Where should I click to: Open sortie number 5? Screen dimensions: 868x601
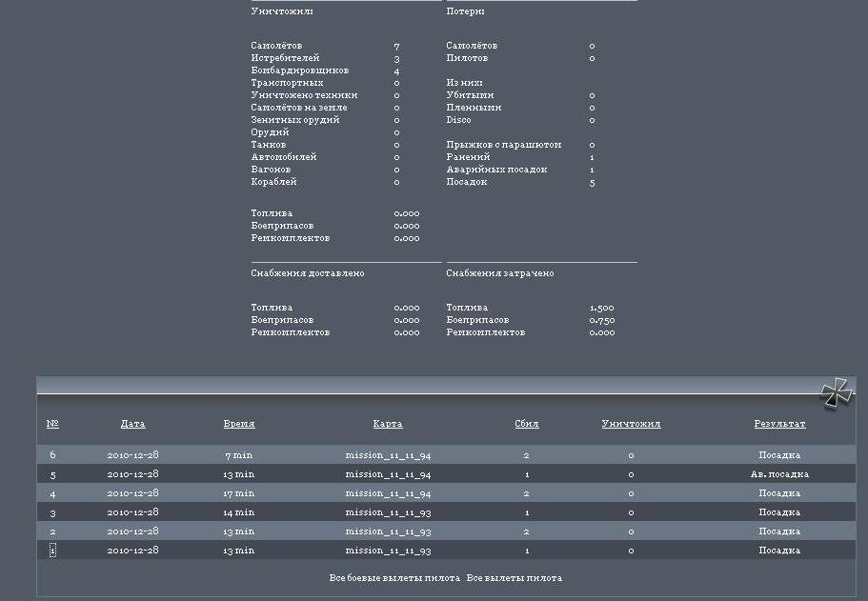pyautogui.click(x=52, y=474)
